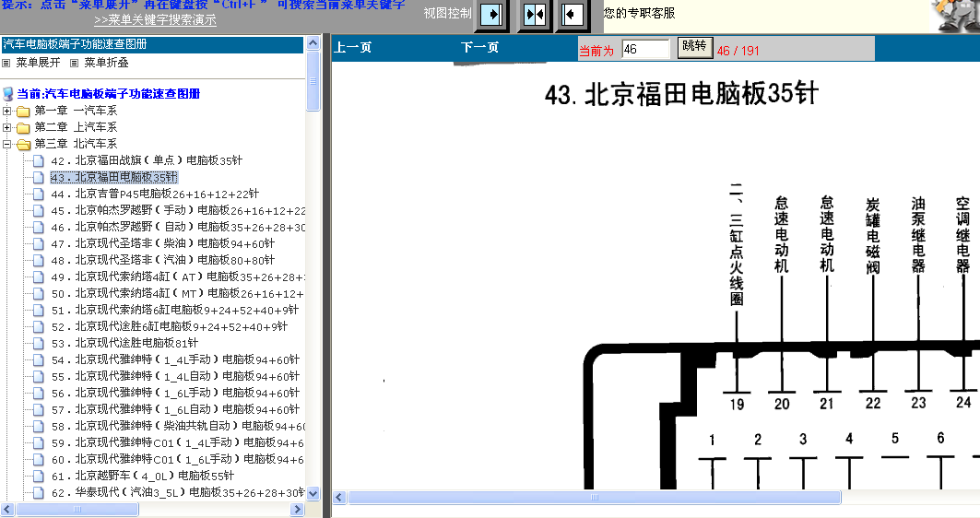
Task: Click 菜单折叠 to collapse all menus
Action: coord(106,63)
